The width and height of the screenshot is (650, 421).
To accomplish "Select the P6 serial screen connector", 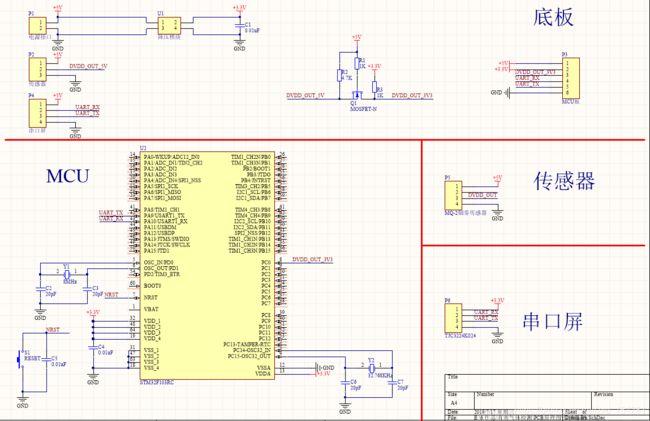I will coord(454,319).
